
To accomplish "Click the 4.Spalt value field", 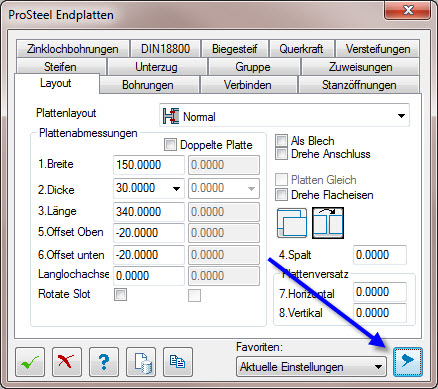I will 380,255.
